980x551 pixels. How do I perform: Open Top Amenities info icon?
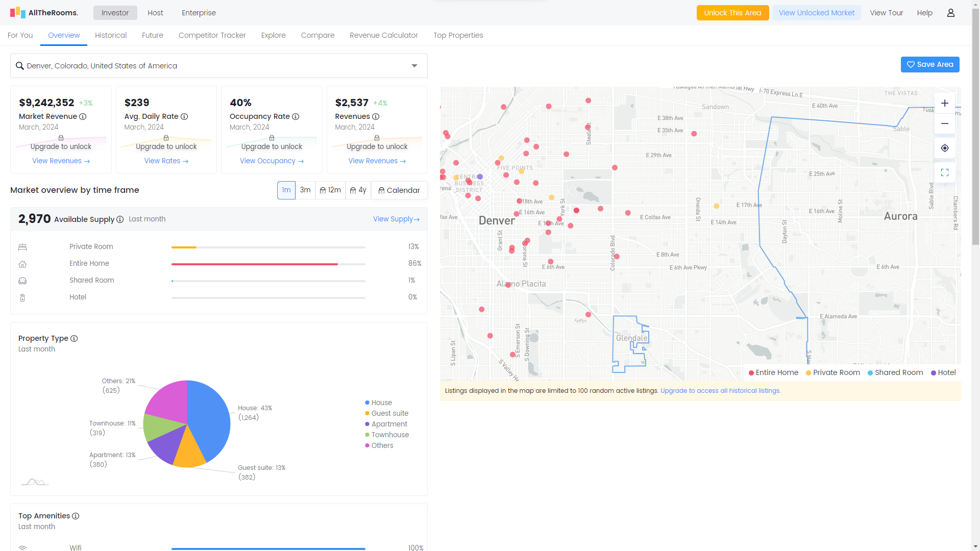76,516
